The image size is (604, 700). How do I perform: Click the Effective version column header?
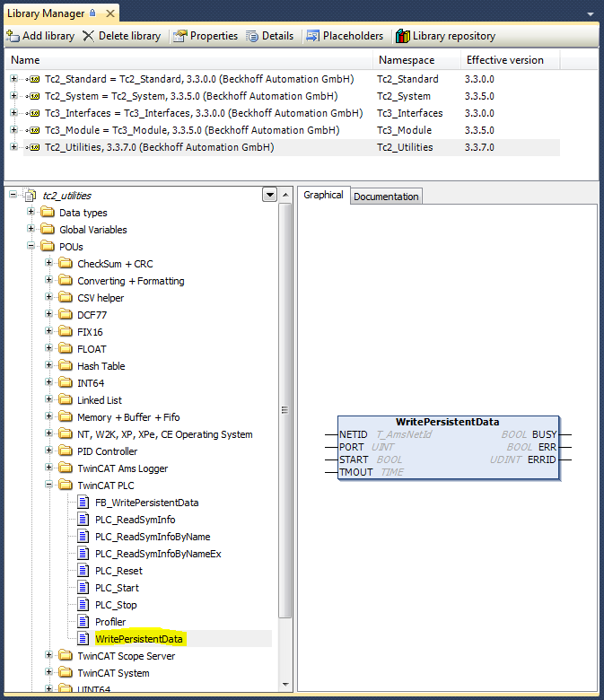pos(505,60)
